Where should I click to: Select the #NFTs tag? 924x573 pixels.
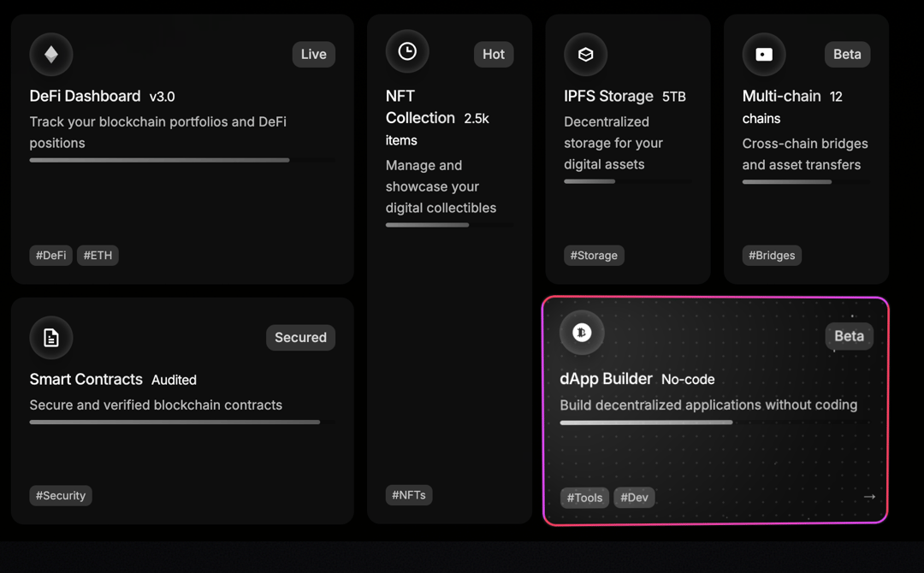pos(409,495)
